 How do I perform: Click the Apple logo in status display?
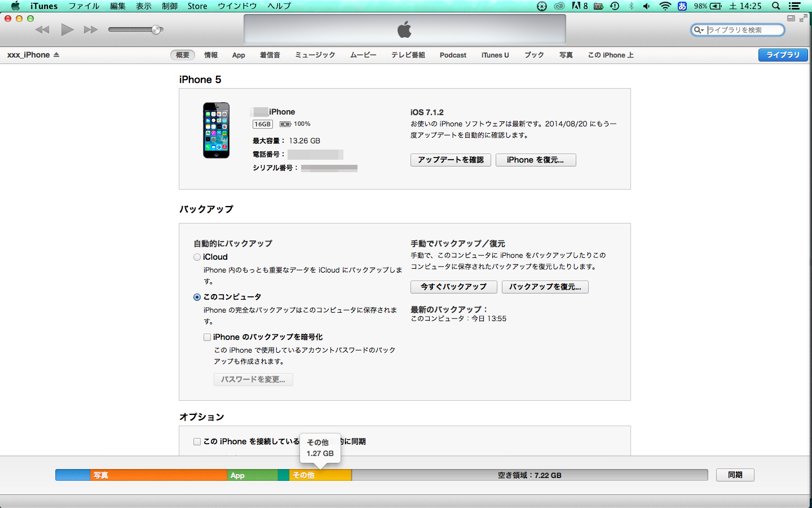tap(405, 29)
